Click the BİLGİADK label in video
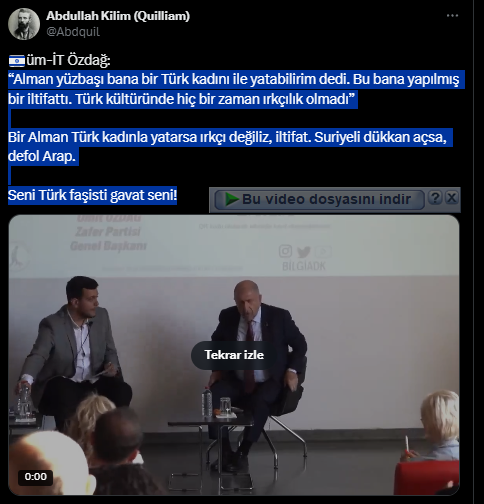The image size is (484, 504). click(304, 266)
